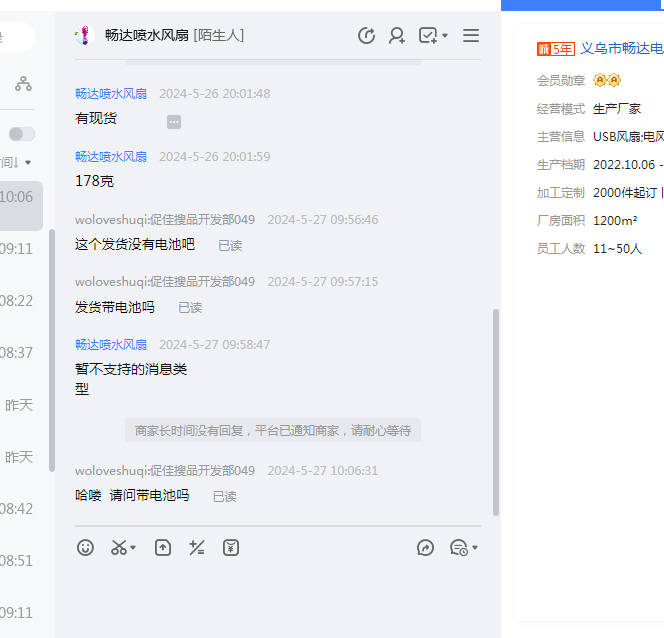Add contact using person-plus icon
This screenshot has width=664, height=638.
click(397, 36)
